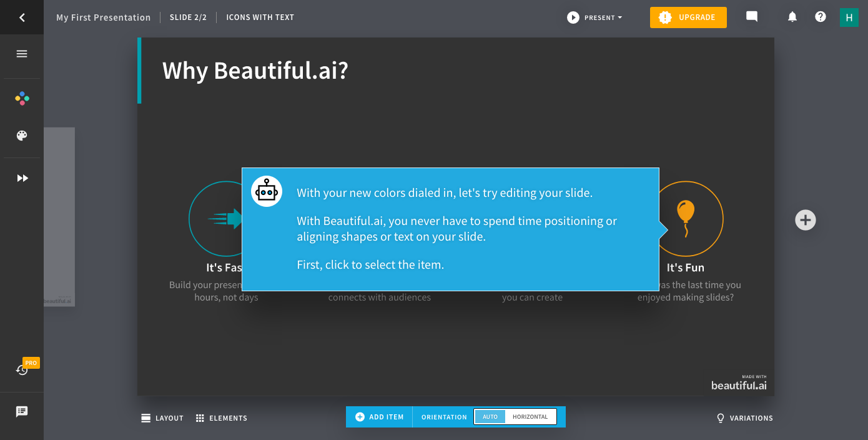This screenshot has height=440, width=868.
Task: Open the Elements panel
Action: pyautogui.click(x=222, y=418)
